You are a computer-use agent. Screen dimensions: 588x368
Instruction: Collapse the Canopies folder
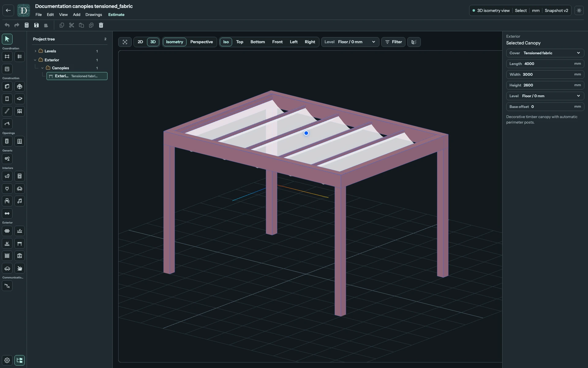tap(43, 68)
